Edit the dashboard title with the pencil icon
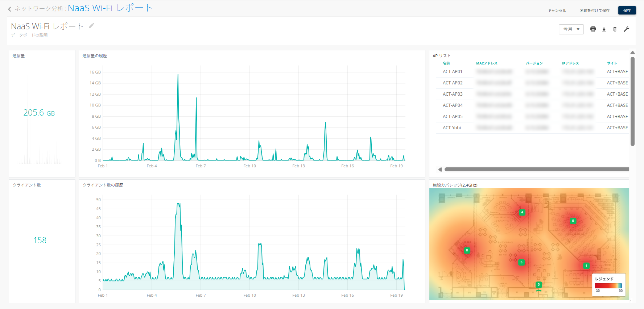This screenshot has width=644, height=309. (91, 26)
